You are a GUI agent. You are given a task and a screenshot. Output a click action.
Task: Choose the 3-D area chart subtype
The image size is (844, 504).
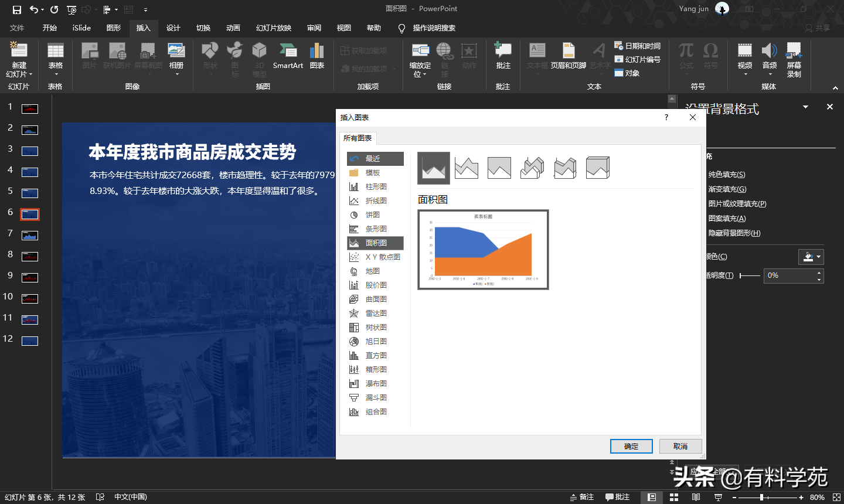pyautogui.click(x=532, y=168)
